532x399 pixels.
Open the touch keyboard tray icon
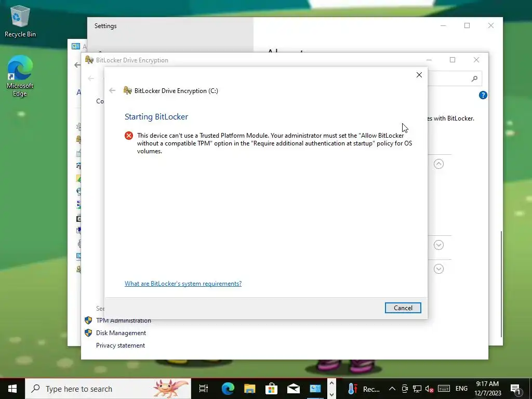click(x=444, y=389)
